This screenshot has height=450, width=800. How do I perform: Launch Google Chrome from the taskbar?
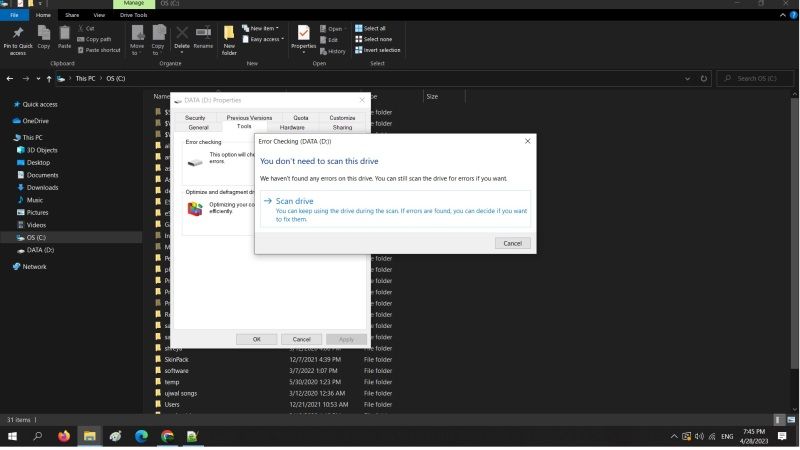[x=167, y=437]
